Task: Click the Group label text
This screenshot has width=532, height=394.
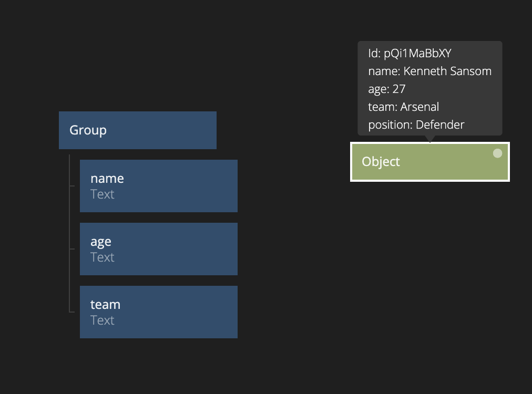Action: coord(88,130)
